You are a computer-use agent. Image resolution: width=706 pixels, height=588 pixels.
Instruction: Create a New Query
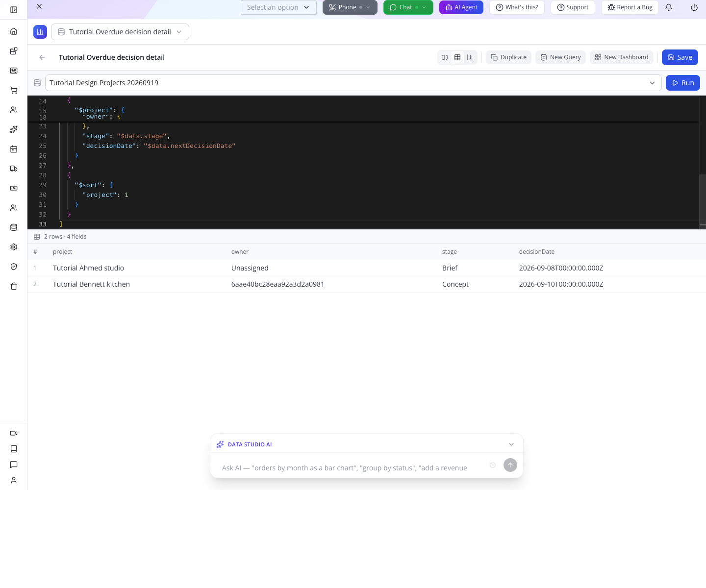[x=560, y=57]
